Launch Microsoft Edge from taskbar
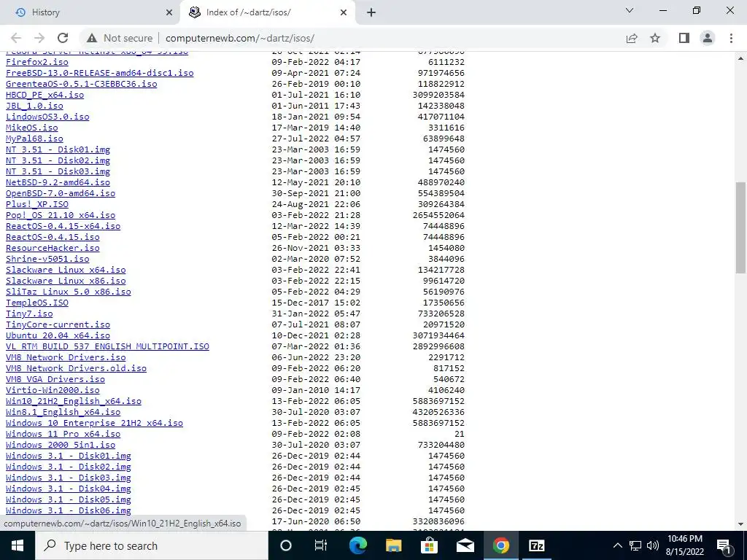747x560 pixels. 357,545
